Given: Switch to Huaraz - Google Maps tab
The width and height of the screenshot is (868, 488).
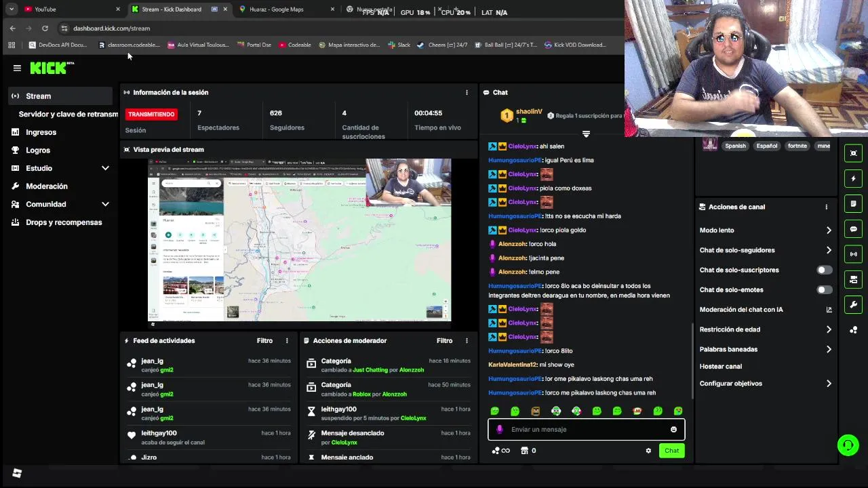Looking at the screenshot, I should click(286, 9).
